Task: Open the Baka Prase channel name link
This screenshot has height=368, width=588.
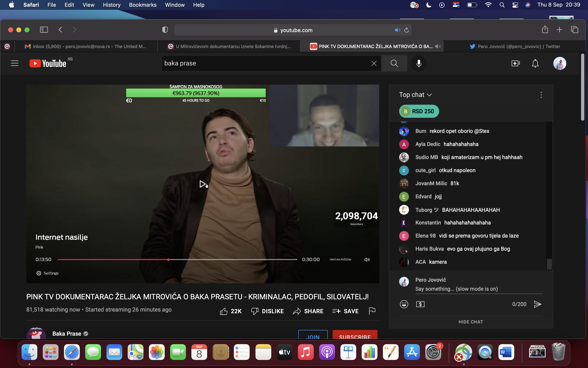Action: coord(67,334)
